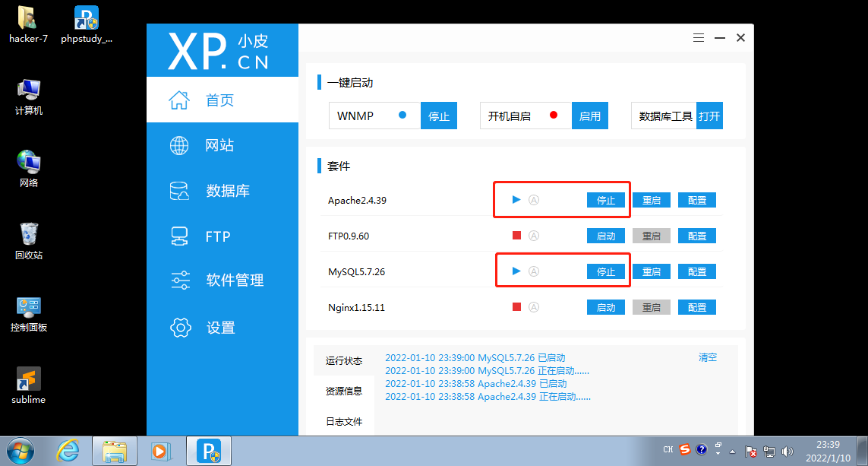The width and height of the screenshot is (868, 466).
Task: Open the hamburger menu in title bar
Action: pyautogui.click(x=699, y=38)
